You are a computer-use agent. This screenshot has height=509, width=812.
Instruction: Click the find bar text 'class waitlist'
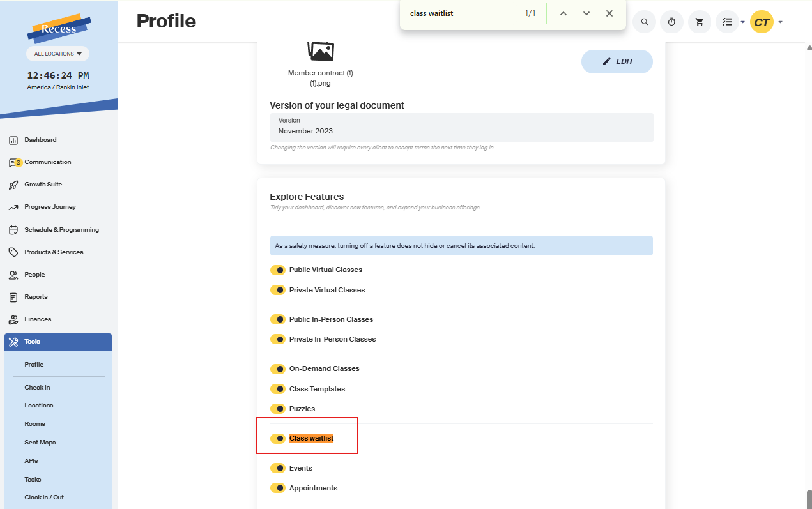click(432, 13)
